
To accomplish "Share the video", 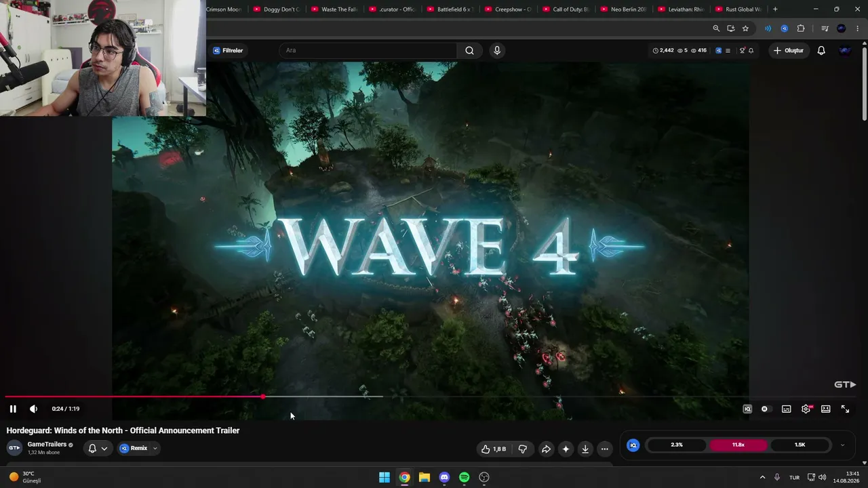I will (546, 449).
